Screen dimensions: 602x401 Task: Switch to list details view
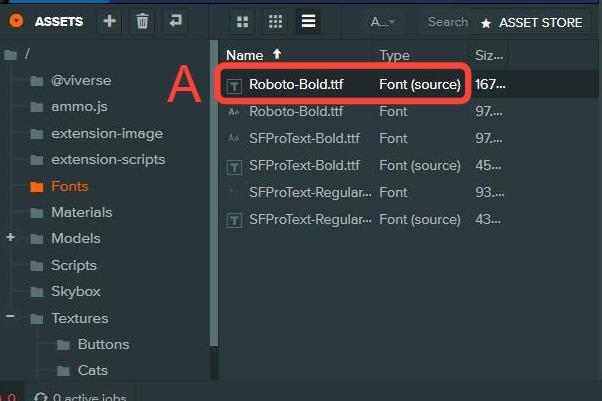pyautogui.click(x=307, y=21)
